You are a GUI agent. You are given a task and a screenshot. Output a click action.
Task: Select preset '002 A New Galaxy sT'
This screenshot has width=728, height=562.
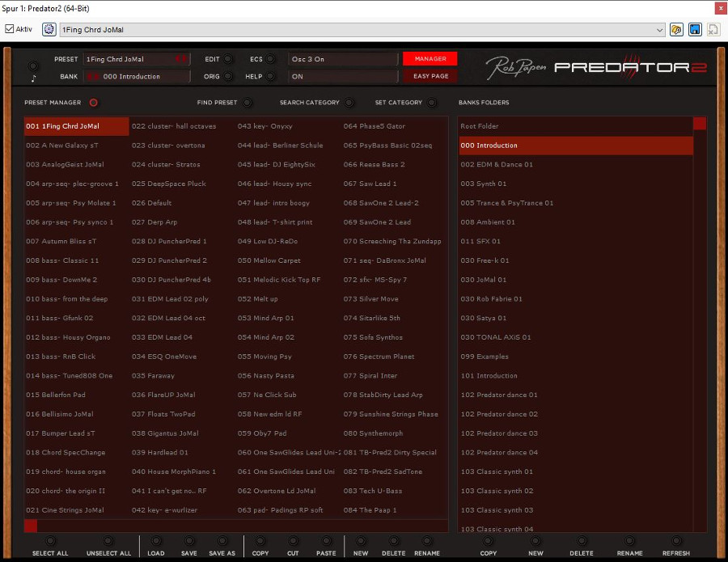coord(62,146)
